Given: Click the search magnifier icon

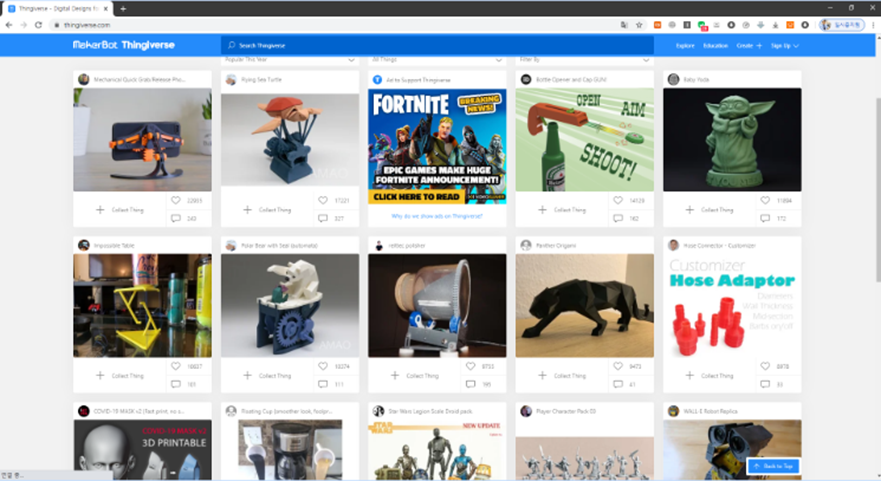Looking at the screenshot, I should click(231, 45).
